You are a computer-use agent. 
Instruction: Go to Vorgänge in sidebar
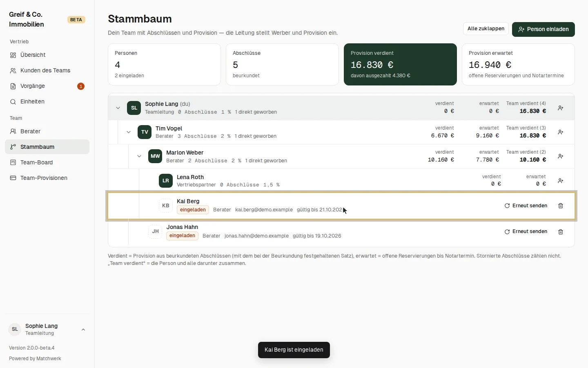click(x=47, y=86)
